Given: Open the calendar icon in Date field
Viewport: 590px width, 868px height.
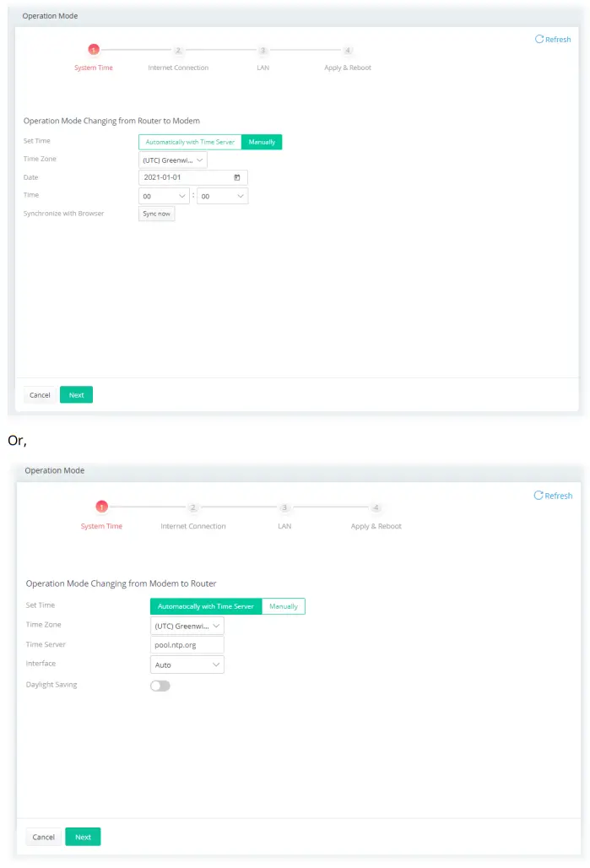Looking at the screenshot, I should tap(237, 177).
